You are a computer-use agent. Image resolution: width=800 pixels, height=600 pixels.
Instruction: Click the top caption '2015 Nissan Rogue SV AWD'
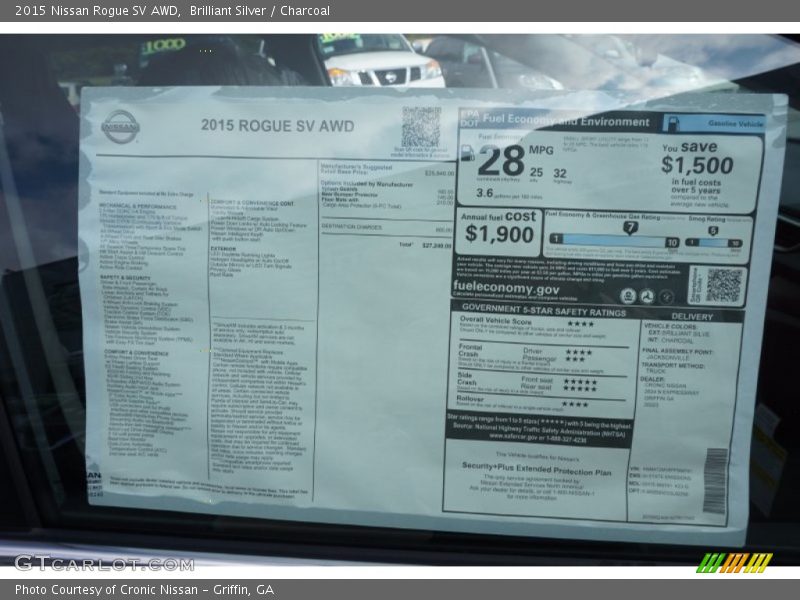[97, 10]
